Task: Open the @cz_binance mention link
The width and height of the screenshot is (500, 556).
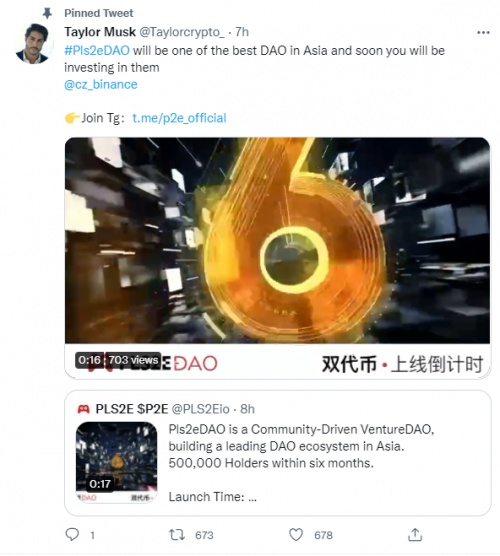Action: [x=101, y=85]
